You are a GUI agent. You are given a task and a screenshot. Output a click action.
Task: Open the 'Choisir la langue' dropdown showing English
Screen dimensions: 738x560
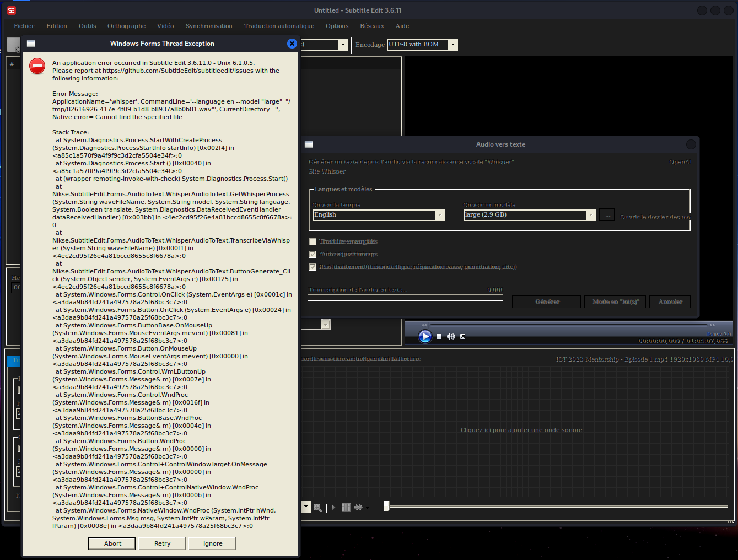coord(439,215)
